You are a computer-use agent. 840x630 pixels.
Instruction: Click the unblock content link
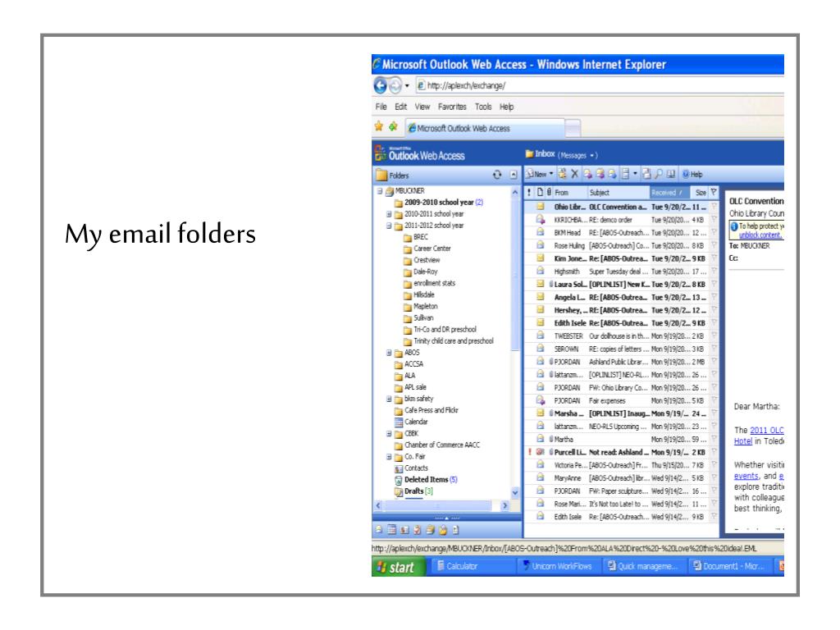(x=760, y=235)
